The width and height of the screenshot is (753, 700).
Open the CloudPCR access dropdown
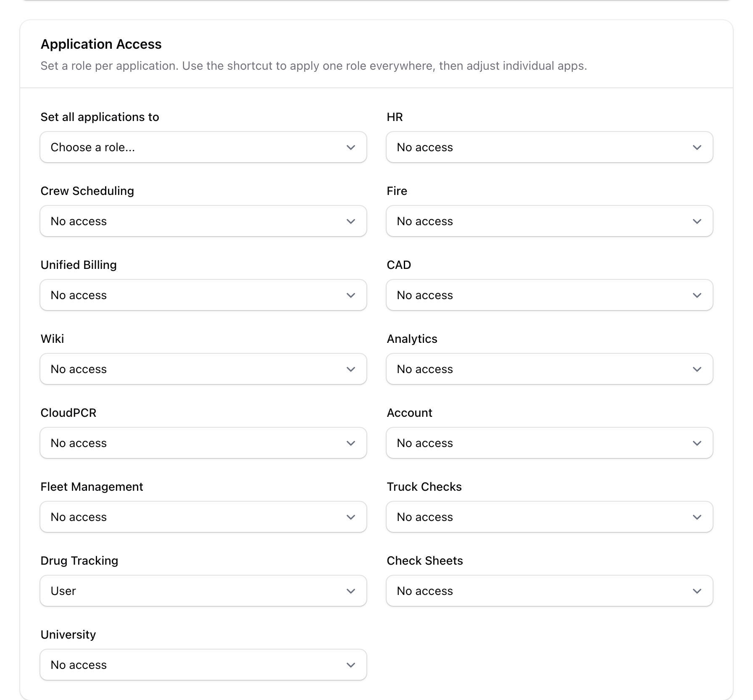(x=203, y=443)
